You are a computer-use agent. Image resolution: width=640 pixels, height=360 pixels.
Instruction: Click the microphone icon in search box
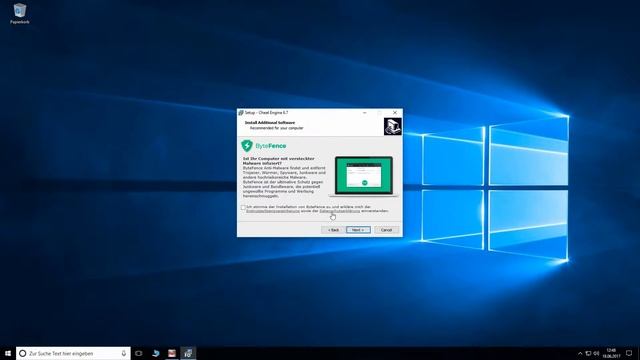click(x=124, y=353)
